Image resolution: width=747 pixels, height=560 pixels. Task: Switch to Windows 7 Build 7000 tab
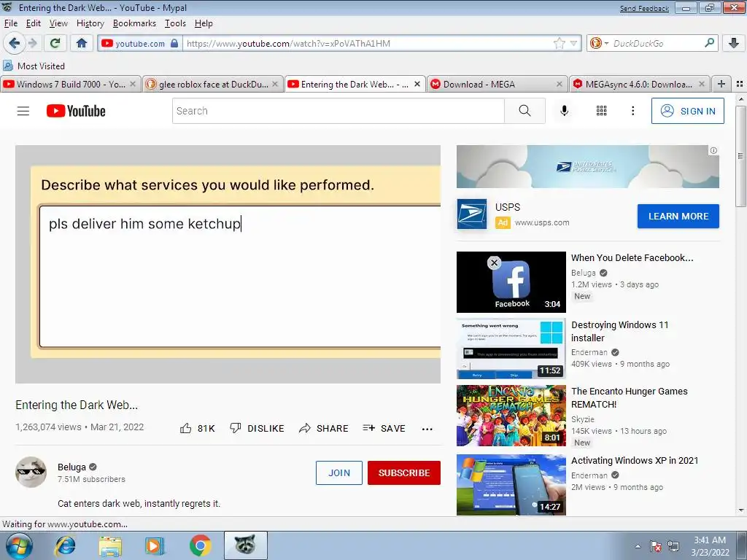click(x=70, y=84)
